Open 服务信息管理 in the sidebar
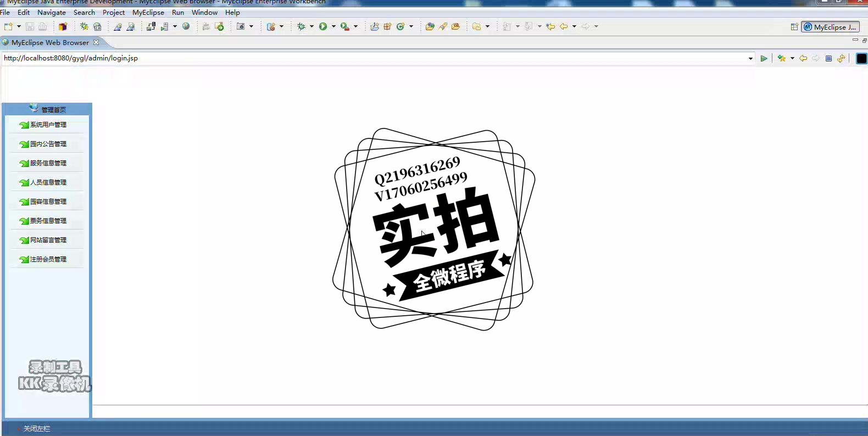The image size is (868, 436). (x=48, y=163)
